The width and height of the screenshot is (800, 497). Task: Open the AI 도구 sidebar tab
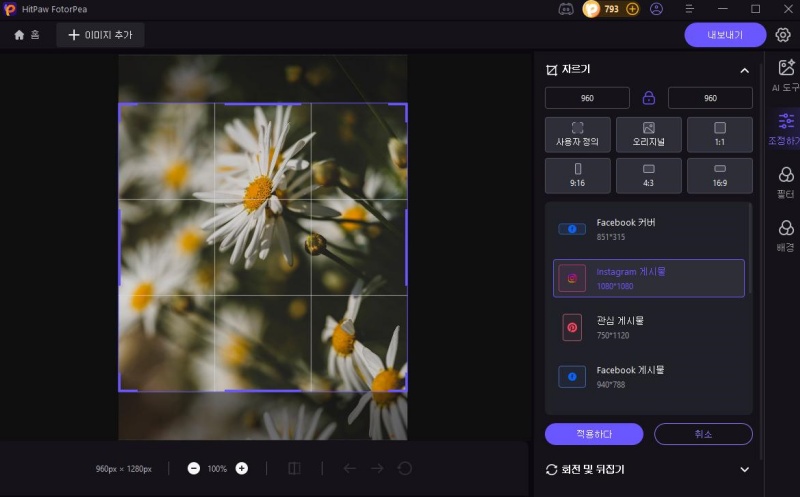[786, 76]
